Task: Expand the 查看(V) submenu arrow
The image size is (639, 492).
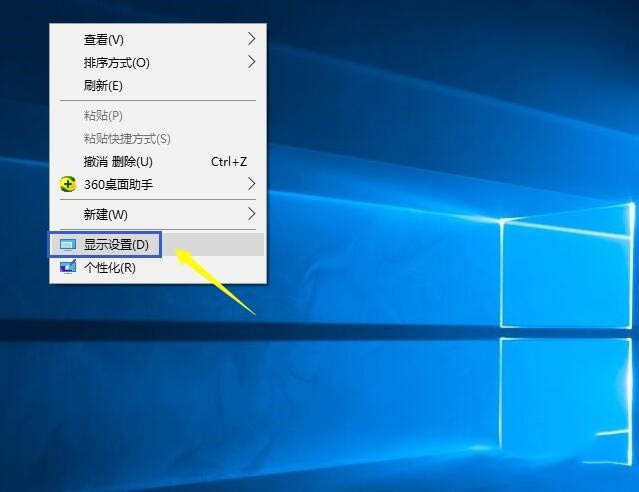Action: [251, 39]
